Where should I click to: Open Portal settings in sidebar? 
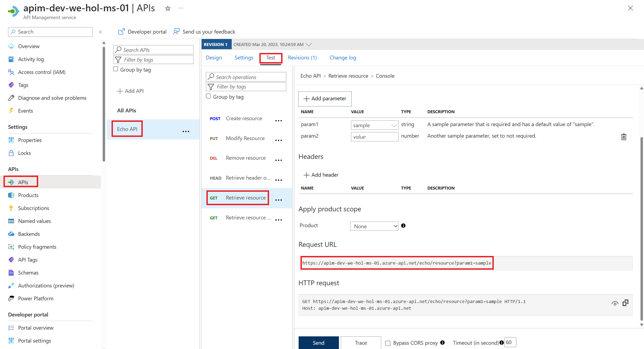tap(34, 341)
